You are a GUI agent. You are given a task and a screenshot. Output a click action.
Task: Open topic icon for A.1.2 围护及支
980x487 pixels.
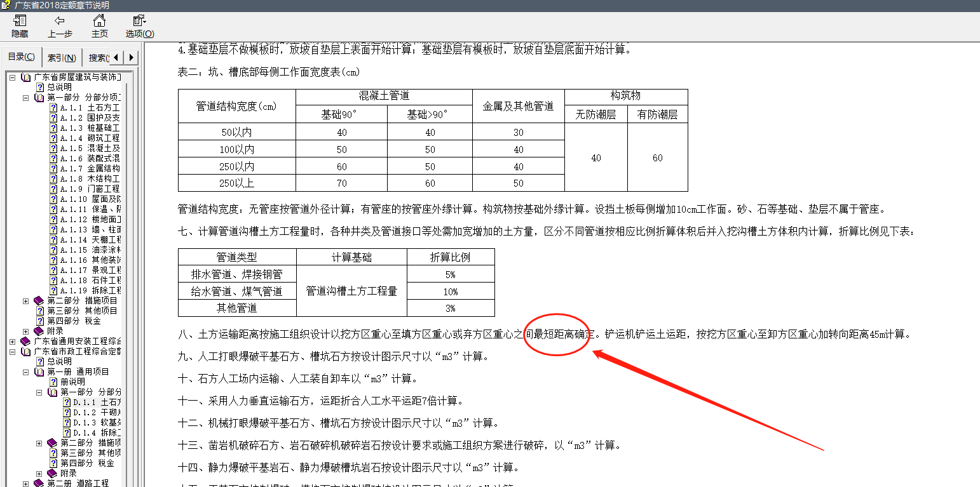[x=53, y=117]
